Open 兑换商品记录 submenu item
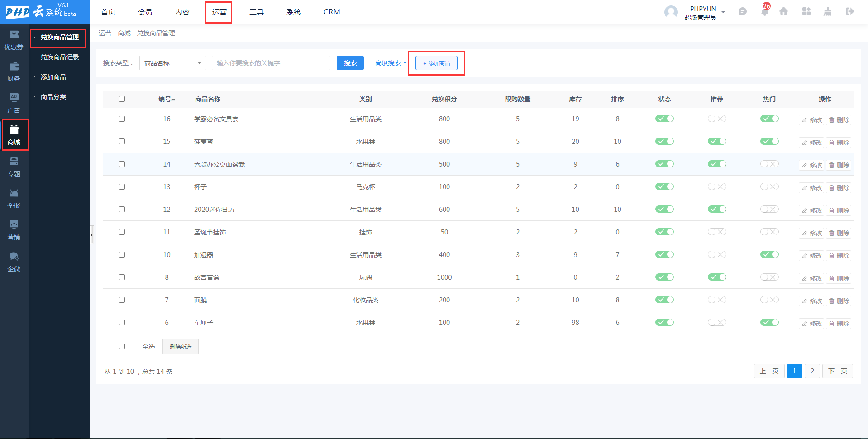This screenshot has height=439, width=868. point(59,57)
